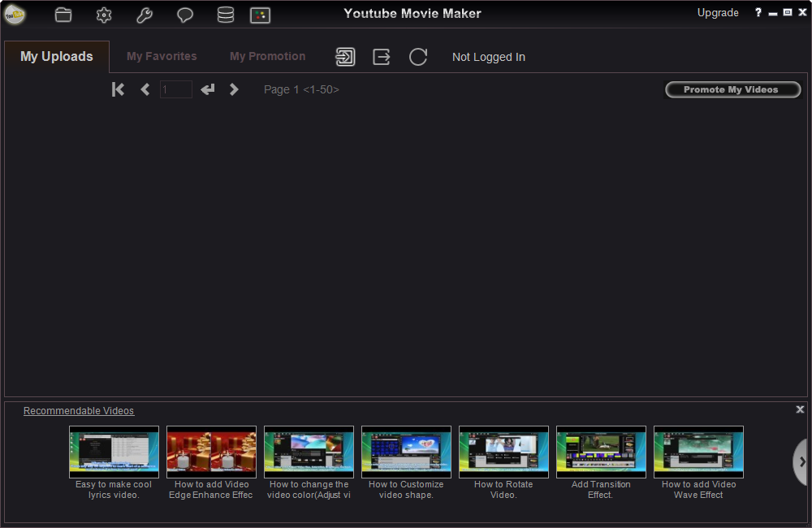Open 'Add Transition Effect' thumbnail

[x=601, y=452]
